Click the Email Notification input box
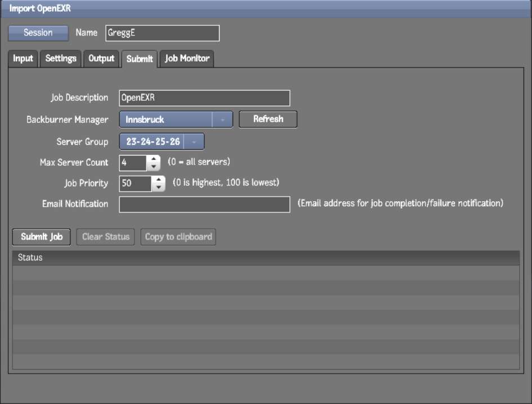Image resolution: width=532 pixels, height=404 pixels. click(204, 204)
